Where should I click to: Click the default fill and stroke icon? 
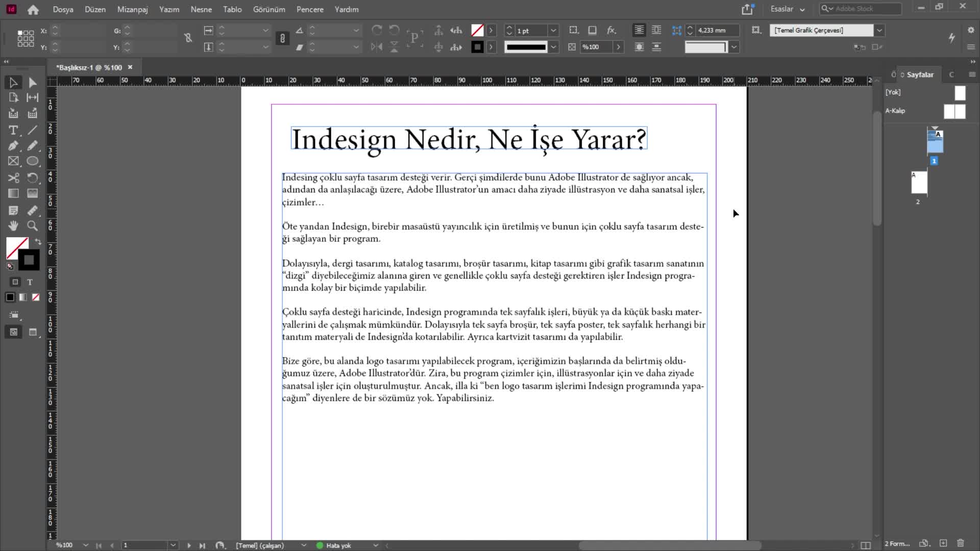click(x=10, y=266)
